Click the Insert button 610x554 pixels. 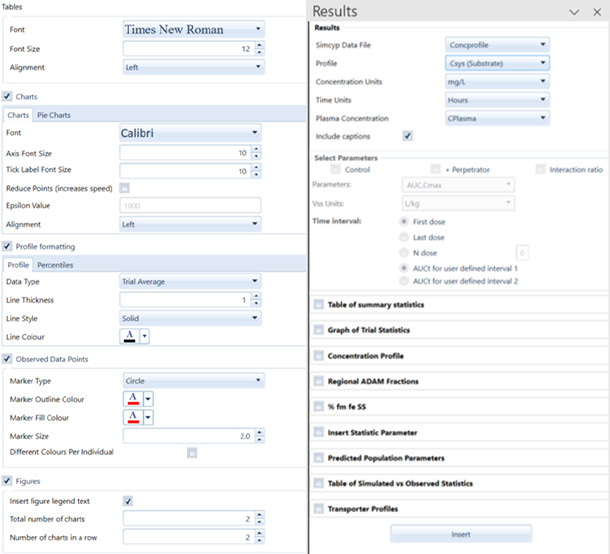click(x=461, y=534)
